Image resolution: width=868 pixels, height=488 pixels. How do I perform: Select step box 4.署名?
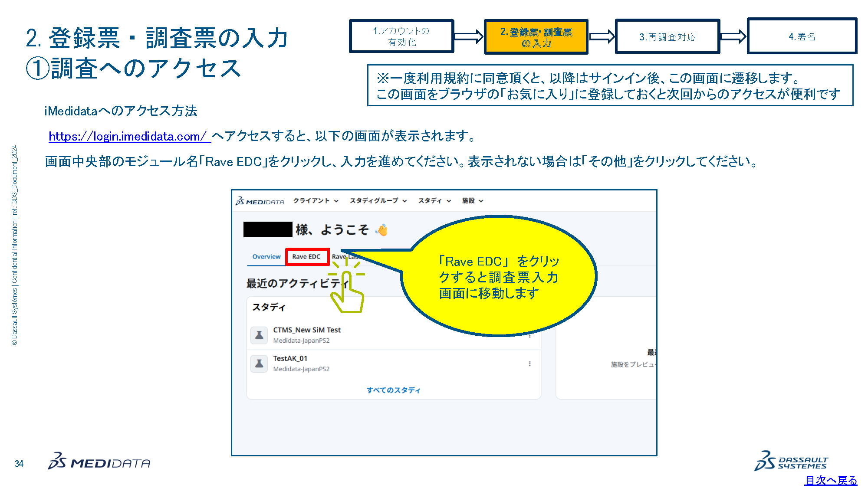tap(802, 36)
